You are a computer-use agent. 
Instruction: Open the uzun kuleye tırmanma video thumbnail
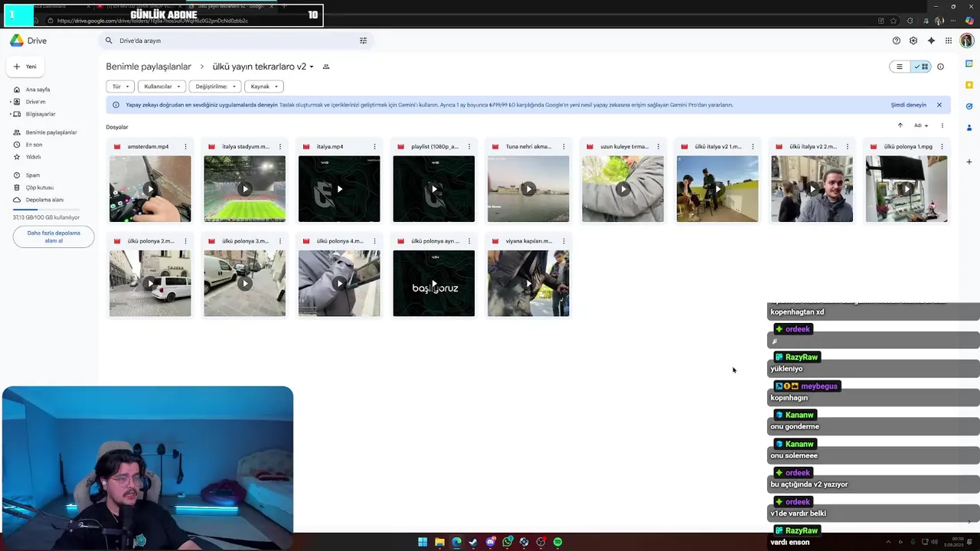(x=623, y=189)
